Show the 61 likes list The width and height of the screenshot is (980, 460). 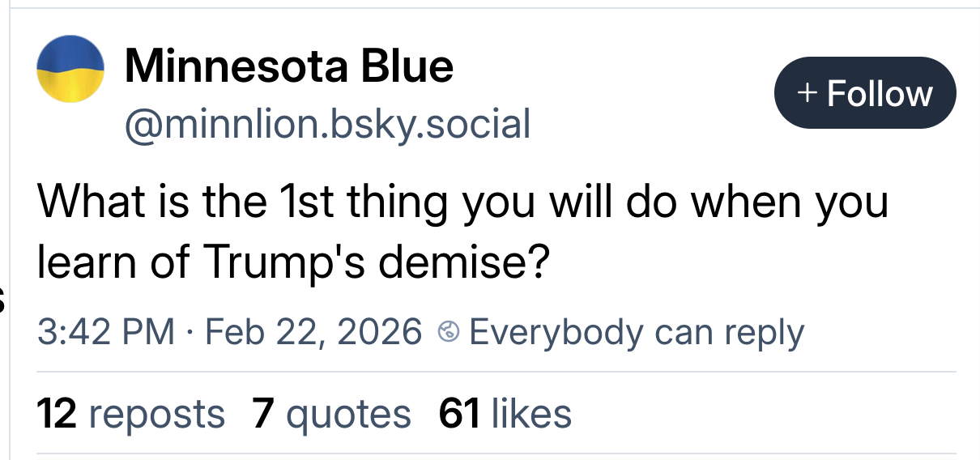pyautogui.click(x=505, y=414)
